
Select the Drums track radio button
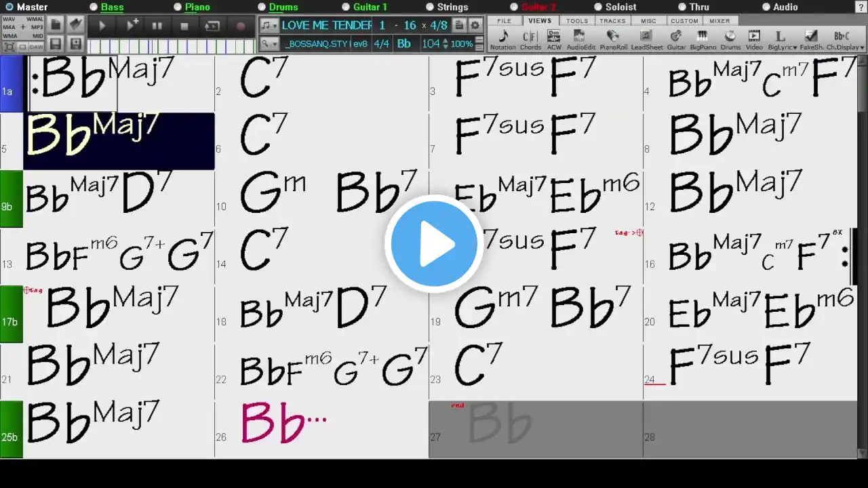click(x=262, y=7)
